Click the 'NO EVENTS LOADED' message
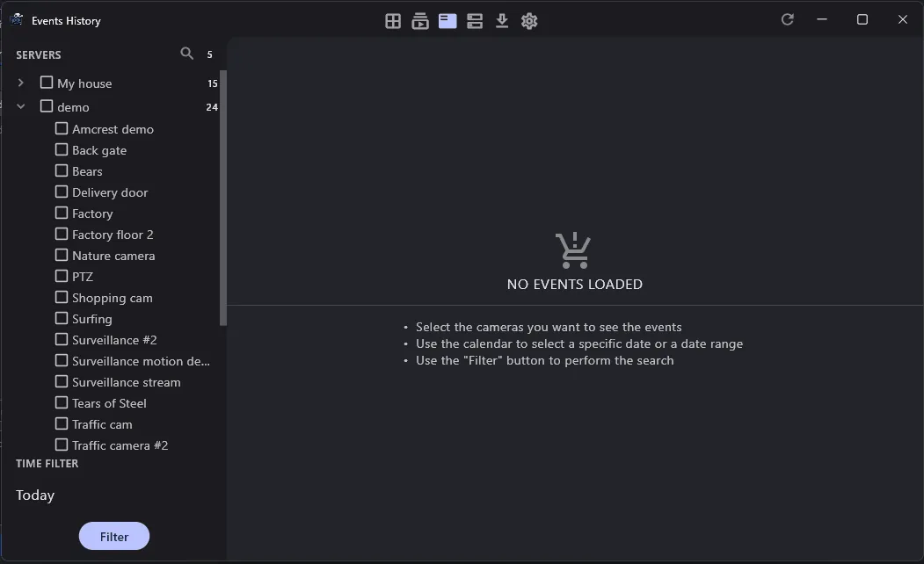924x564 pixels. point(575,285)
